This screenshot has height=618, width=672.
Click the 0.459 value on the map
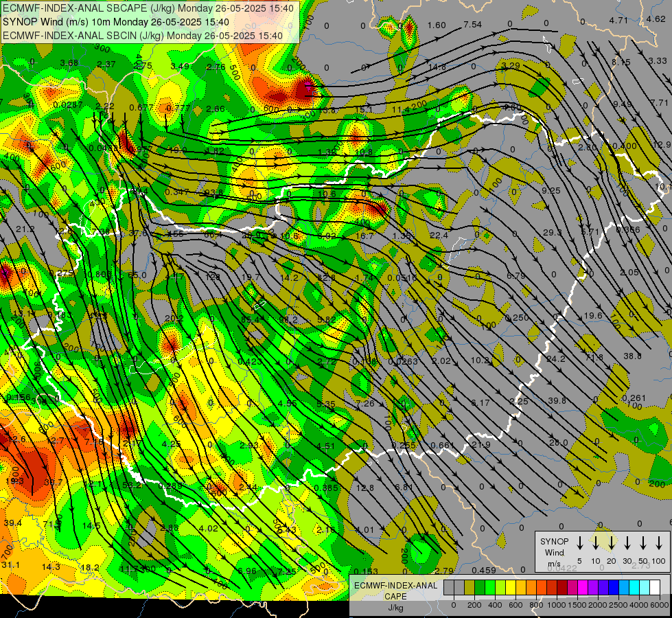coord(484,571)
